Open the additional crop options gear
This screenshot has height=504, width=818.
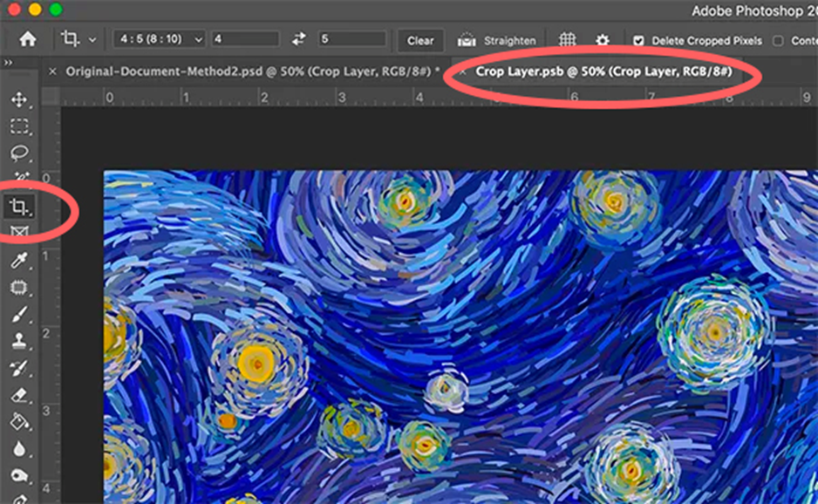click(x=603, y=40)
